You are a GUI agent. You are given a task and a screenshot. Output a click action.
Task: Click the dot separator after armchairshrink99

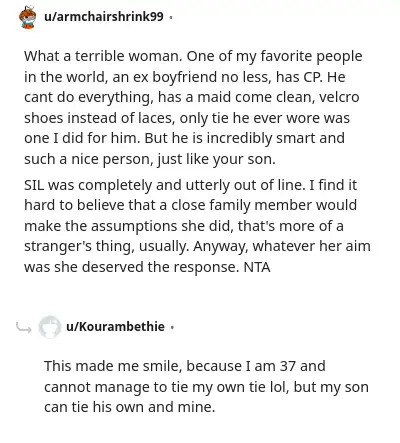tap(171, 17)
